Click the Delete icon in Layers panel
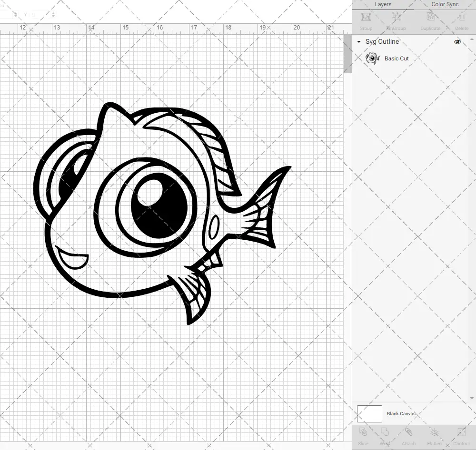Viewport: 476px width, 450px height. [x=461, y=21]
